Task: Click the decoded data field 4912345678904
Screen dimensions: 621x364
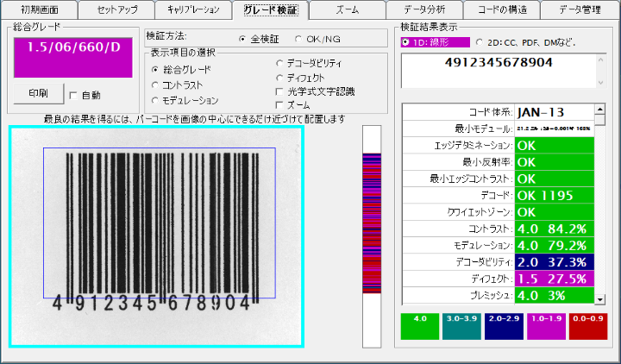Action: pyautogui.click(x=499, y=71)
